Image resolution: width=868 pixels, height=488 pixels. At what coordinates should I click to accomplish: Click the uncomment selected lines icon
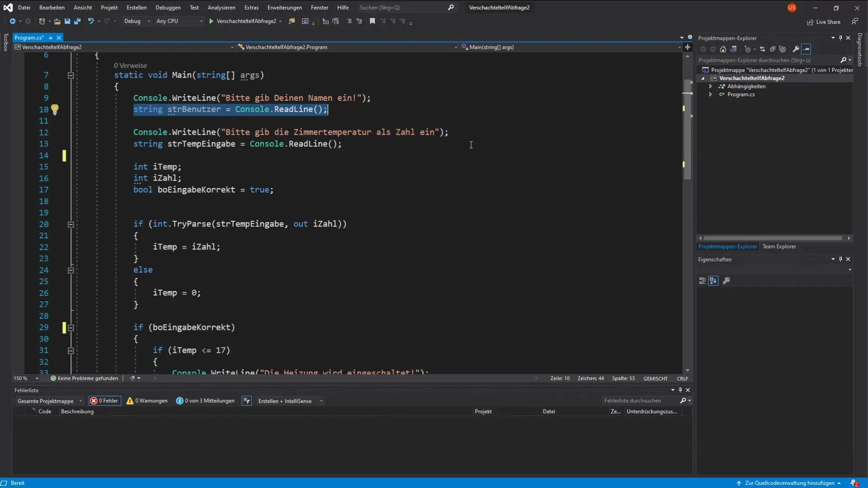coord(359,21)
